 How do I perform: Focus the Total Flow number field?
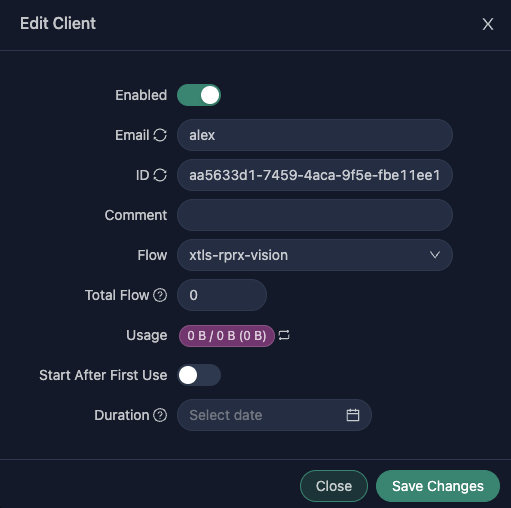click(x=222, y=295)
